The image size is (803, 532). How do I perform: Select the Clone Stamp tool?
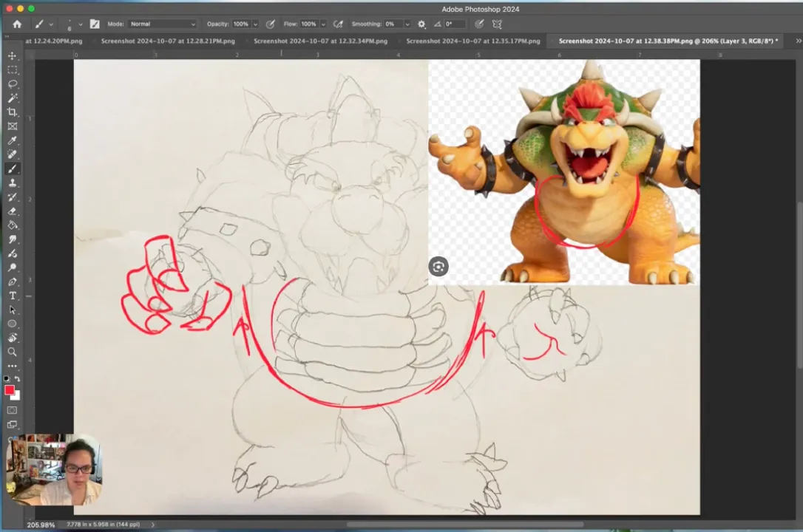click(13, 183)
